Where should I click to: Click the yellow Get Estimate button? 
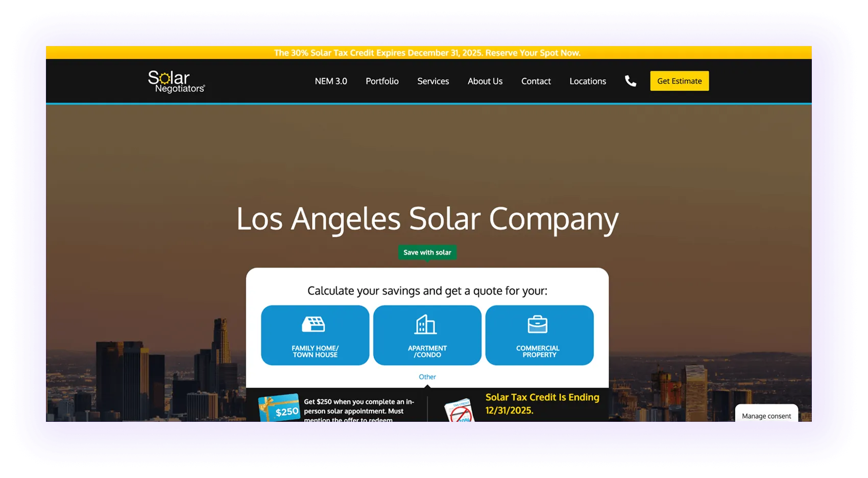679,81
